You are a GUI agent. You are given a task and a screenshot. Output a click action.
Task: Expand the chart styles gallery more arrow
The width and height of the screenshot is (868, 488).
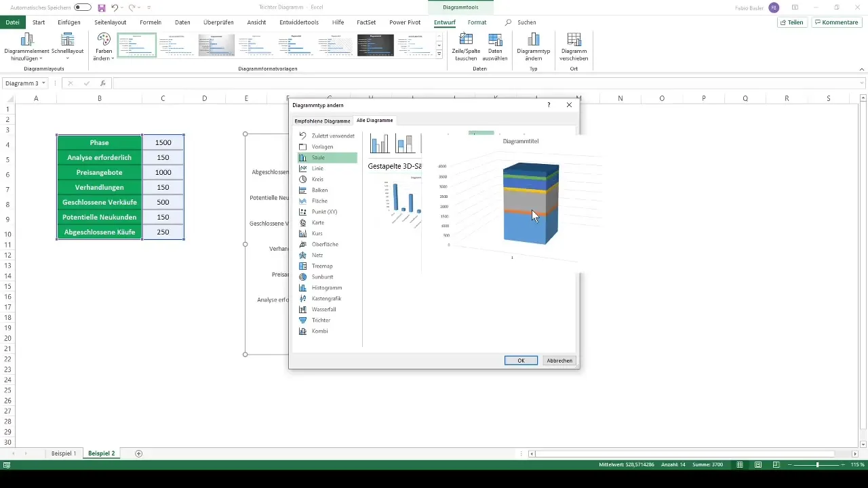(439, 54)
